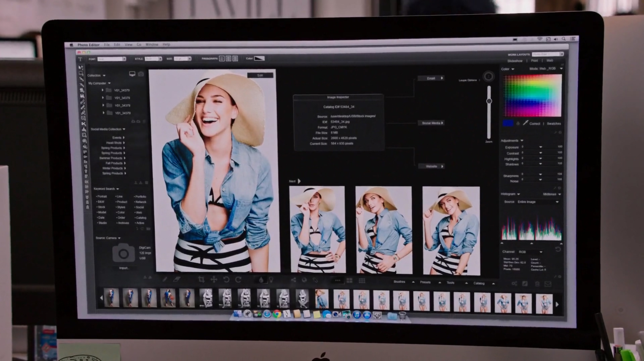Image resolution: width=644 pixels, height=361 pixels.
Task: Pick the save disk tool icon
Action: click(82, 96)
